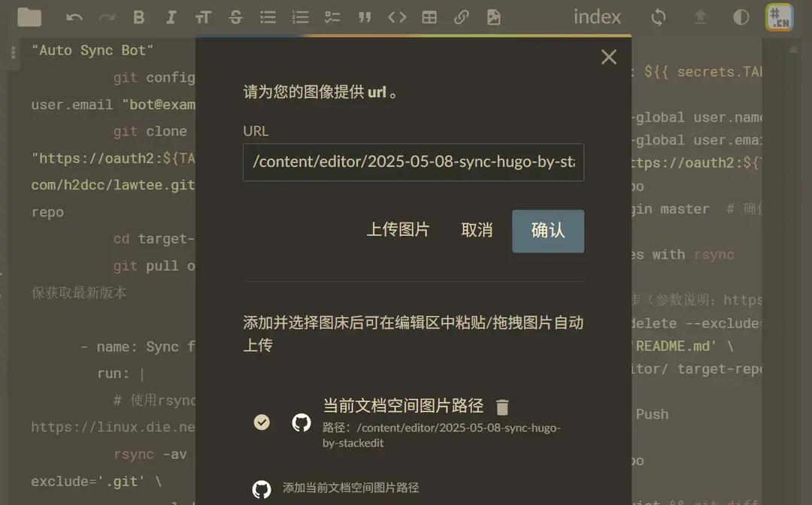Click the index document title
Screen dimensions: 812x505
pos(597,17)
